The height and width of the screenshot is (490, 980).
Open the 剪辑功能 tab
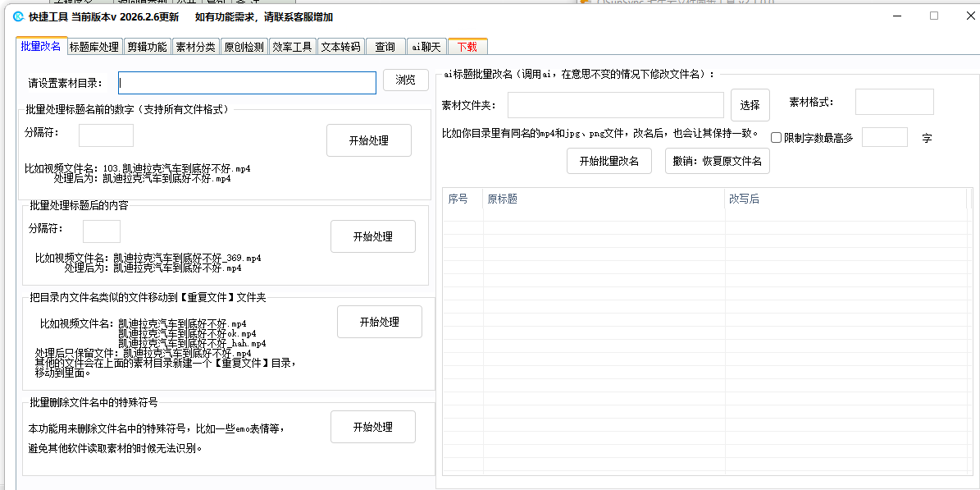coord(147,47)
